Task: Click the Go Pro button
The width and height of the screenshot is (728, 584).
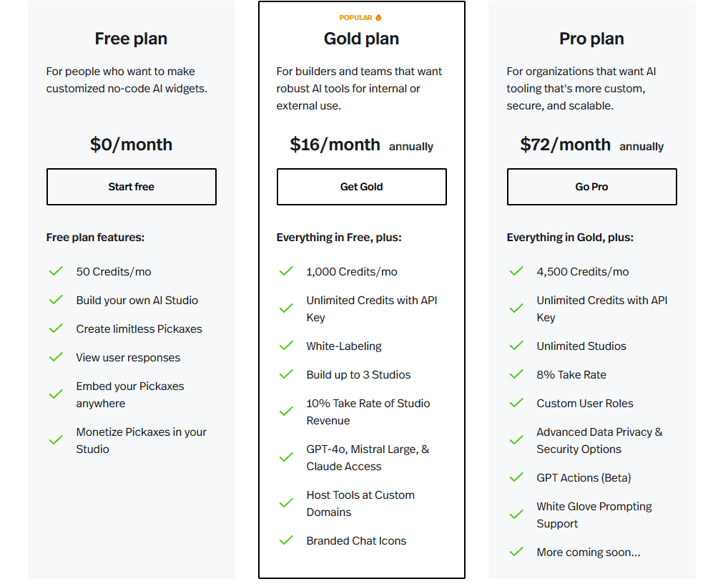Action: point(591,187)
